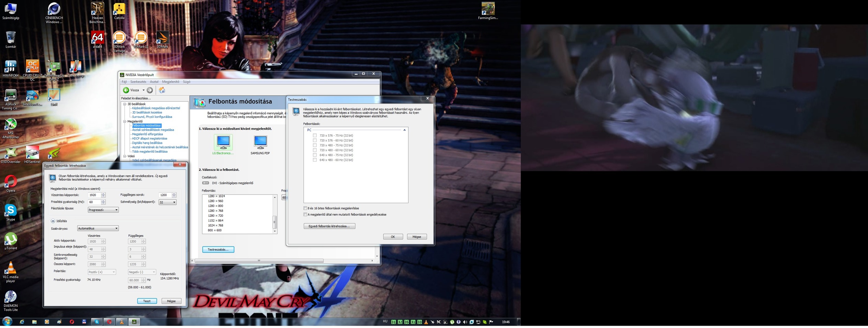The width and height of the screenshot is (868, 328).
Task: Click OK in Testreszabás dialog
Action: (393, 237)
